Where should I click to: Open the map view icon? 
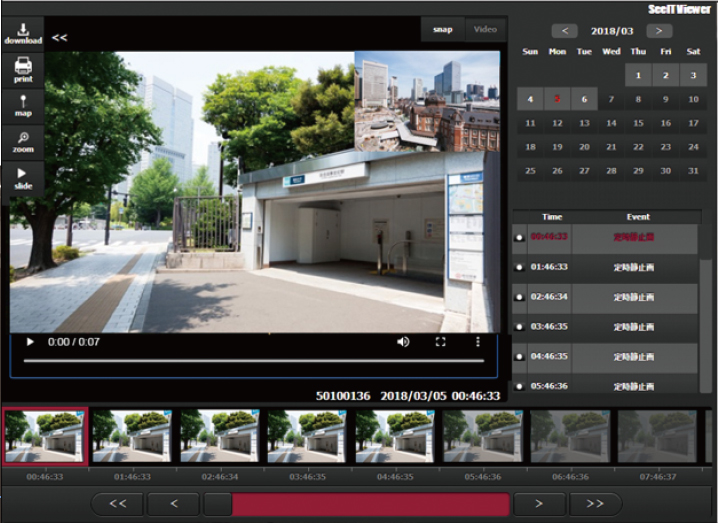22,106
